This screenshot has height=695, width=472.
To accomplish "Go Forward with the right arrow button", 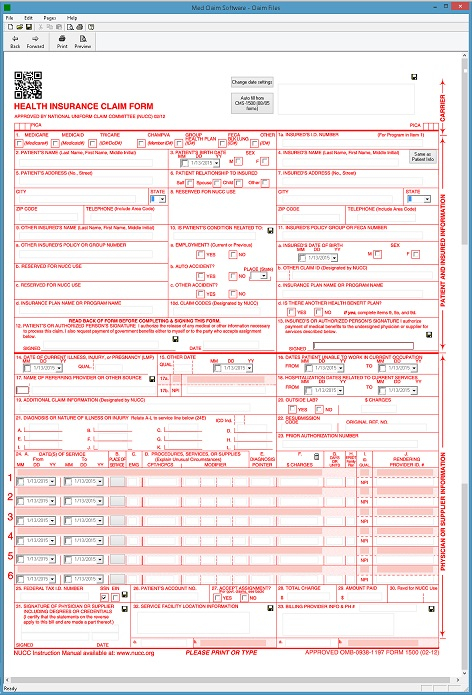I will pyautogui.click(x=35, y=42).
